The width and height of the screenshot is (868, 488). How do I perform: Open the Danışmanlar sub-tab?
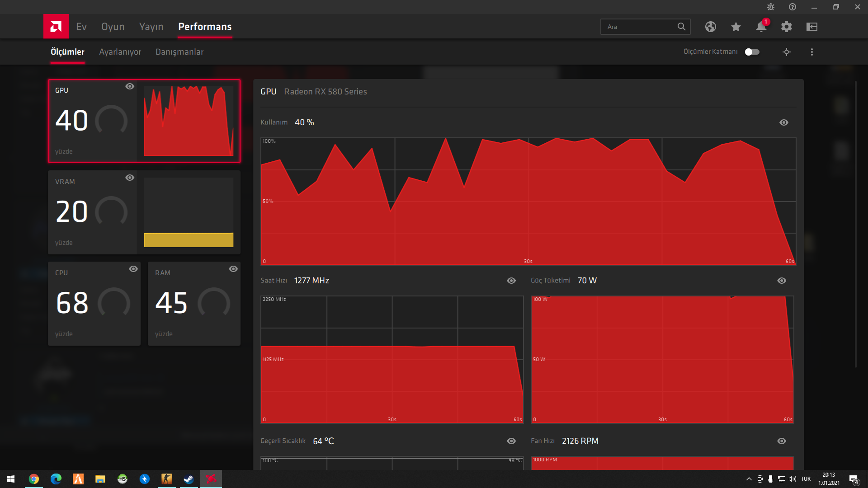click(179, 52)
